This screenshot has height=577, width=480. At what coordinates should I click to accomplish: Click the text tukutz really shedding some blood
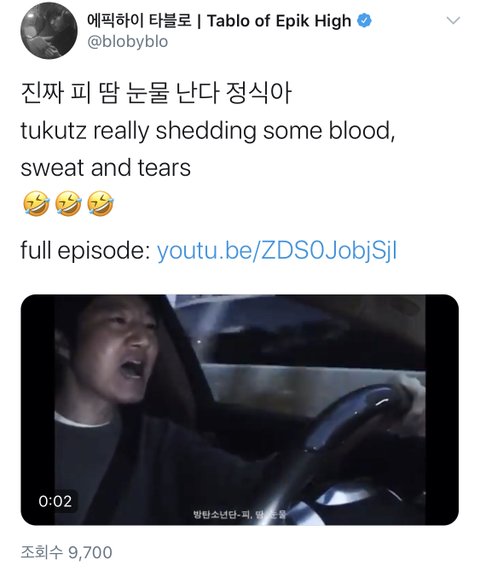point(208,131)
